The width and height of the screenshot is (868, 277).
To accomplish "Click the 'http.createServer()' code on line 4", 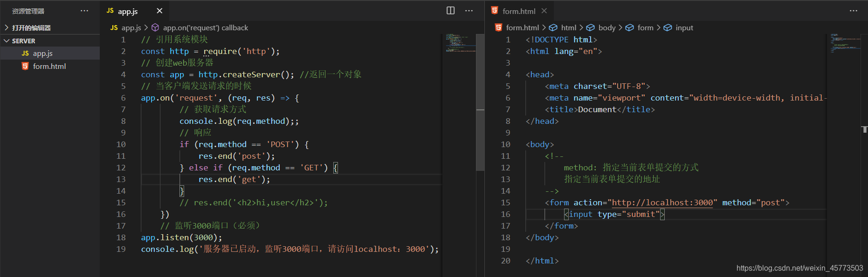I will [x=246, y=74].
